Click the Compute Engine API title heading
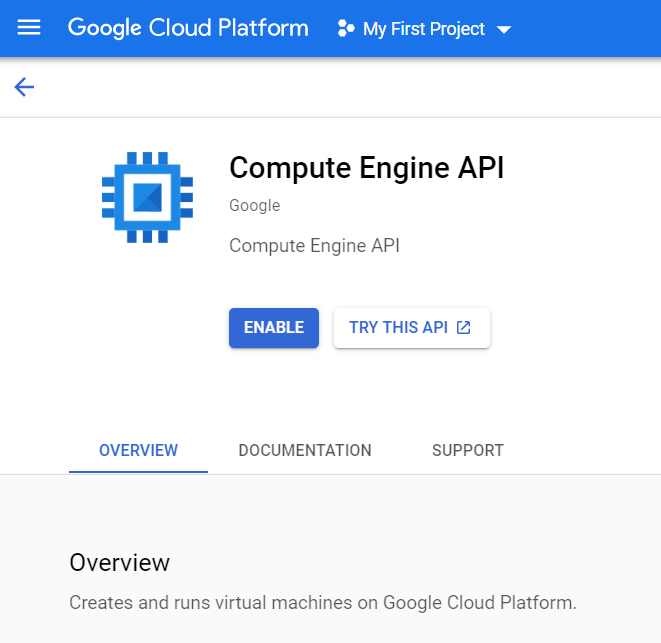The width and height of the screenshot is (661, 643). pos(366,167)
